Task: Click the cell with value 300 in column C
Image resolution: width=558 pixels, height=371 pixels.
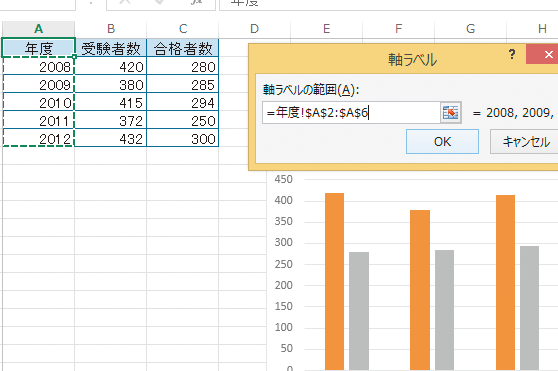Action: [x=183, y=138]
